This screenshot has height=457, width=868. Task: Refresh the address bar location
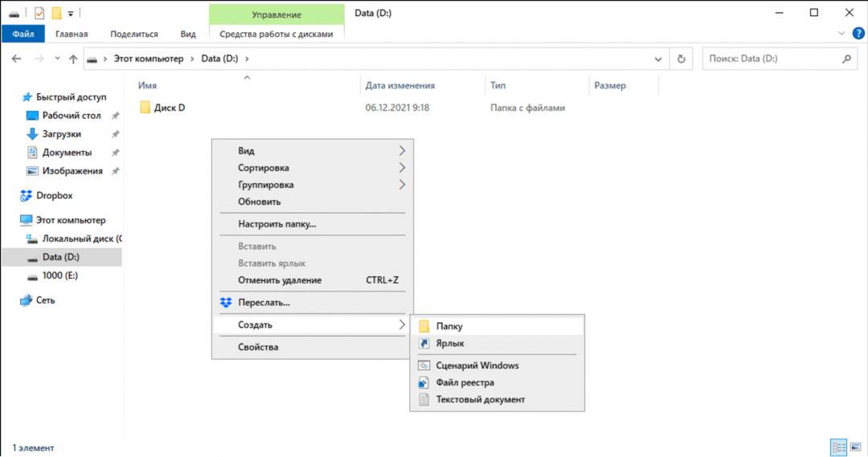coord(682,59)
